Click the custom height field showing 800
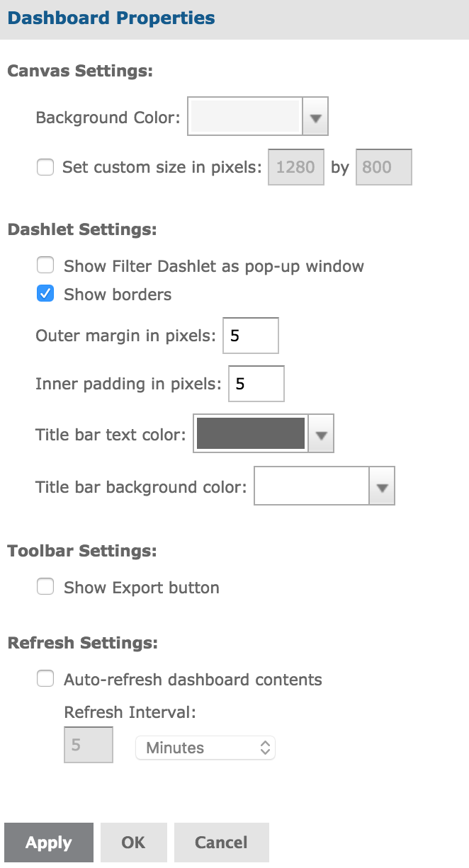The image size is (469, 868). [383, 167]
